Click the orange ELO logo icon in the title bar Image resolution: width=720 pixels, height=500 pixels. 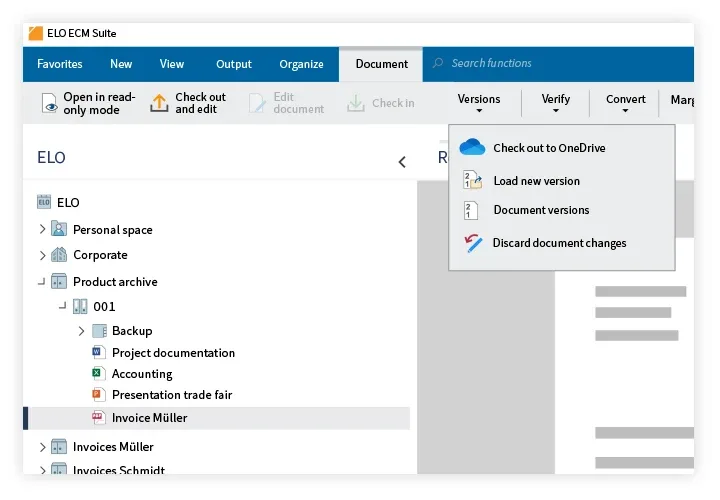[35, 34]
